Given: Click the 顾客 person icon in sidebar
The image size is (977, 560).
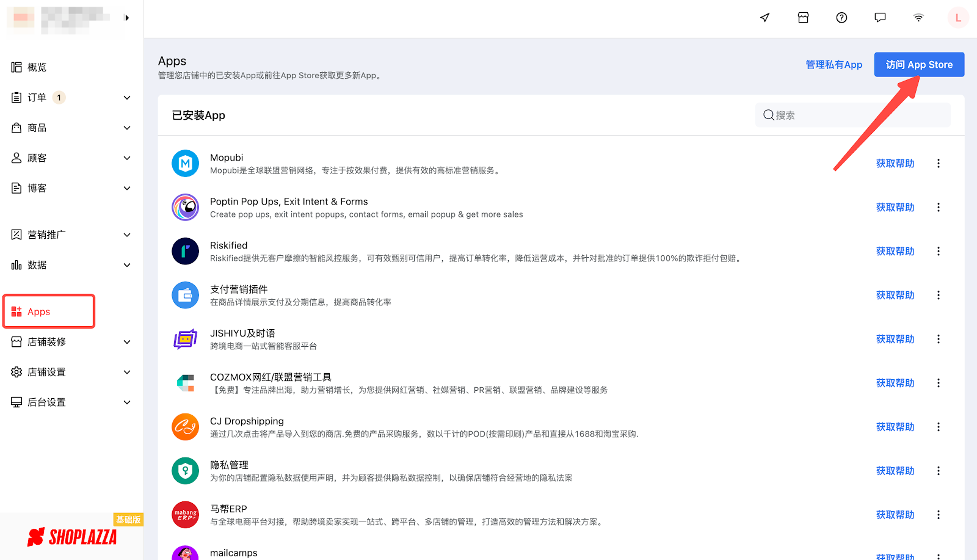Looking at the screenshot, I should pyautogui.click(x=16, y=158).
